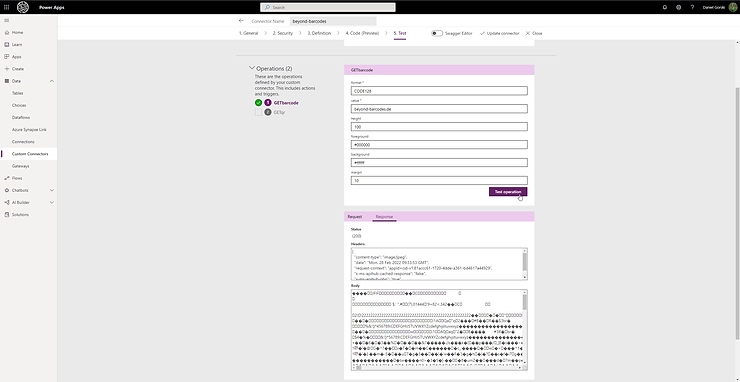Open the help question mark icon

pyautogui.click(x=692, y=7)
